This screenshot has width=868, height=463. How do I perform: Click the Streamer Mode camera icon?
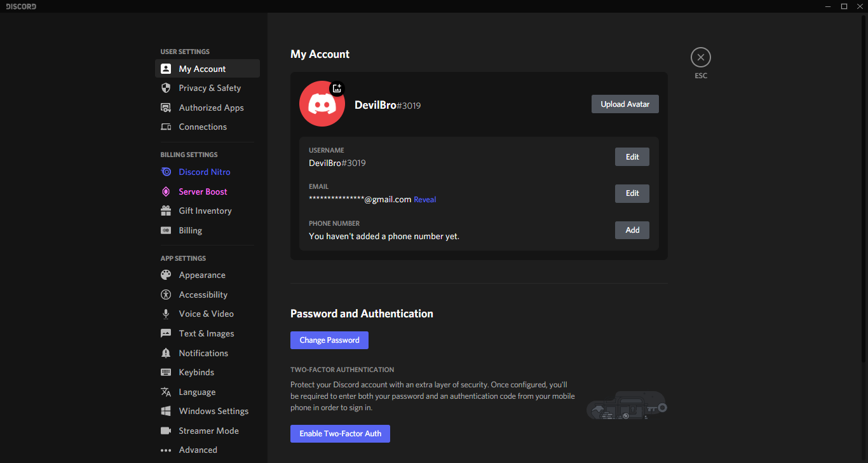click(x=166, y=431)
